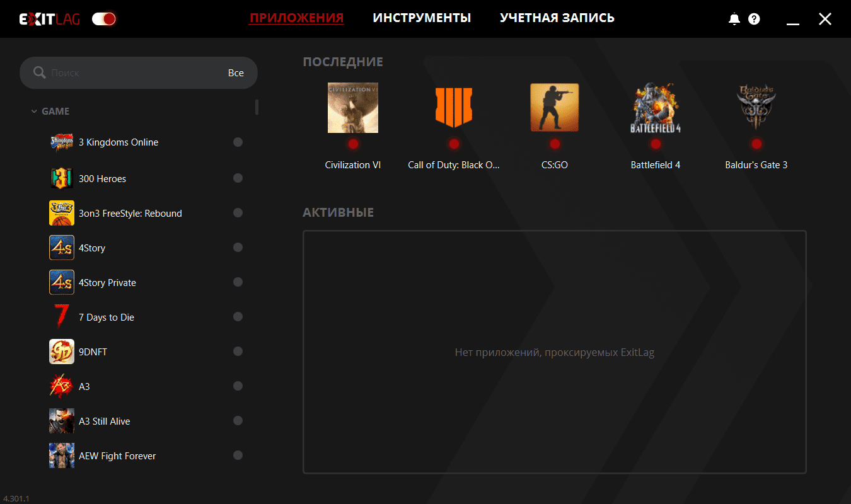Click red status dot under Battlefield 4
The height and width of the screenshot is (504, 851).
[x=656, y=144]
